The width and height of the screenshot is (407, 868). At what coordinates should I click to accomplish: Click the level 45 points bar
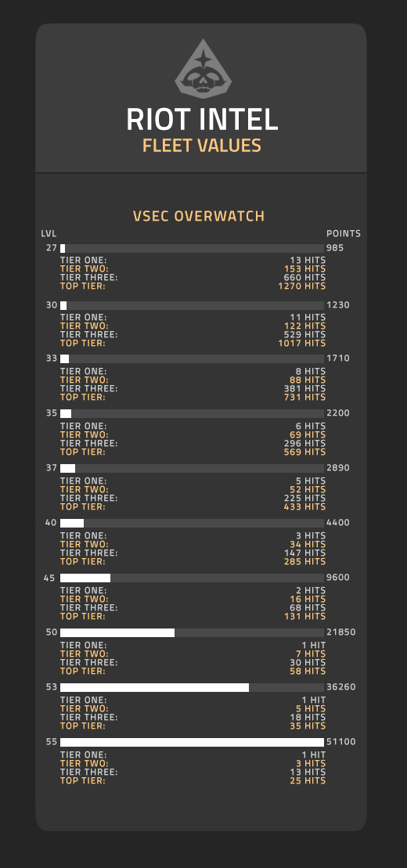192,578
